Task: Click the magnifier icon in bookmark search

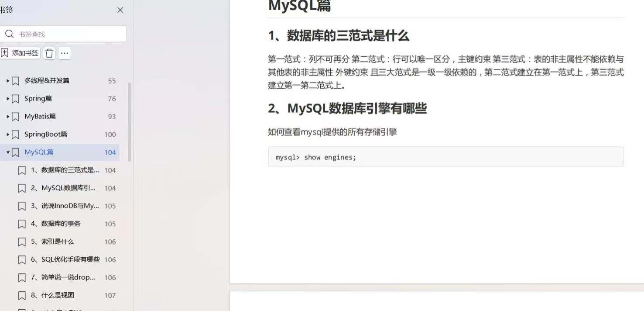Action: click(x=9, y=34)
